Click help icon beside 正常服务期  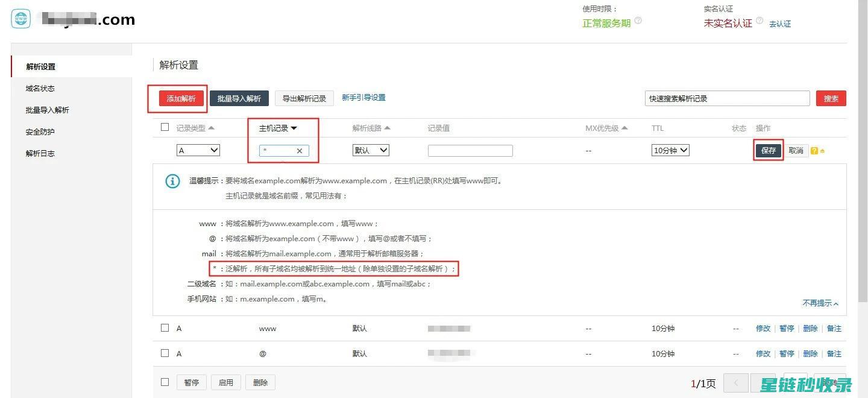pos(638,21)
